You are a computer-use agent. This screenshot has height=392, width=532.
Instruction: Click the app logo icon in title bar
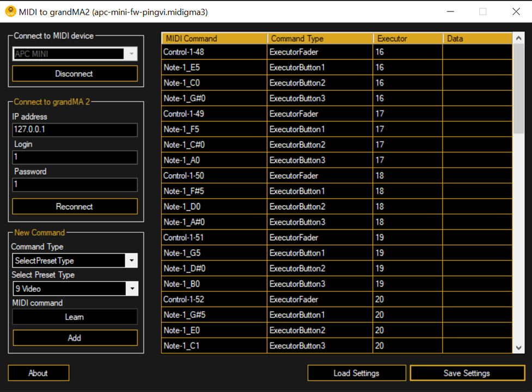(x=10, y=11)
